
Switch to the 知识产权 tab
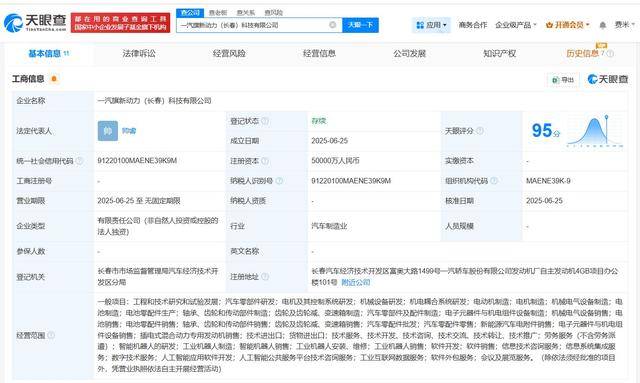click(500, 53)
